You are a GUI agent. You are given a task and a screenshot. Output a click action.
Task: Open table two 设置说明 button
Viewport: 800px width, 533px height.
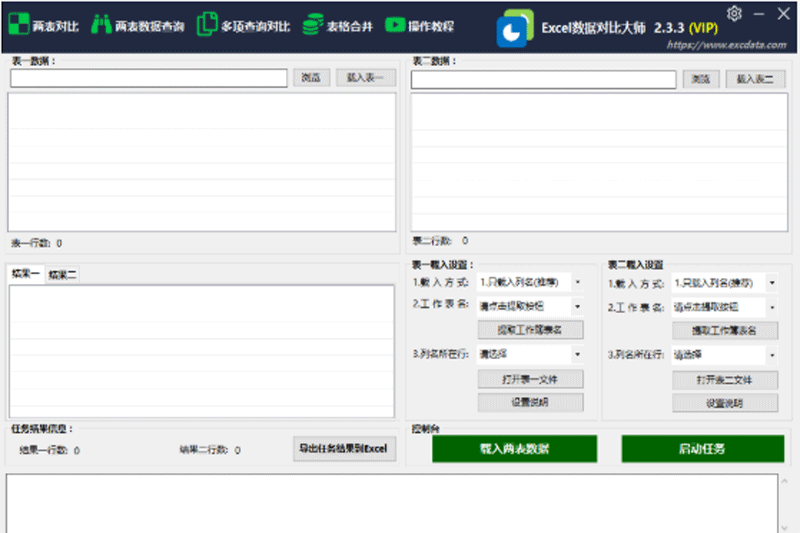[x=724, y=403]
